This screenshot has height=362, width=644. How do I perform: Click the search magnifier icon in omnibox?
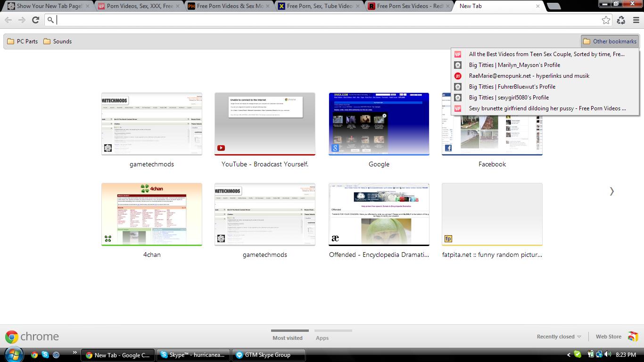coord(50,20)
